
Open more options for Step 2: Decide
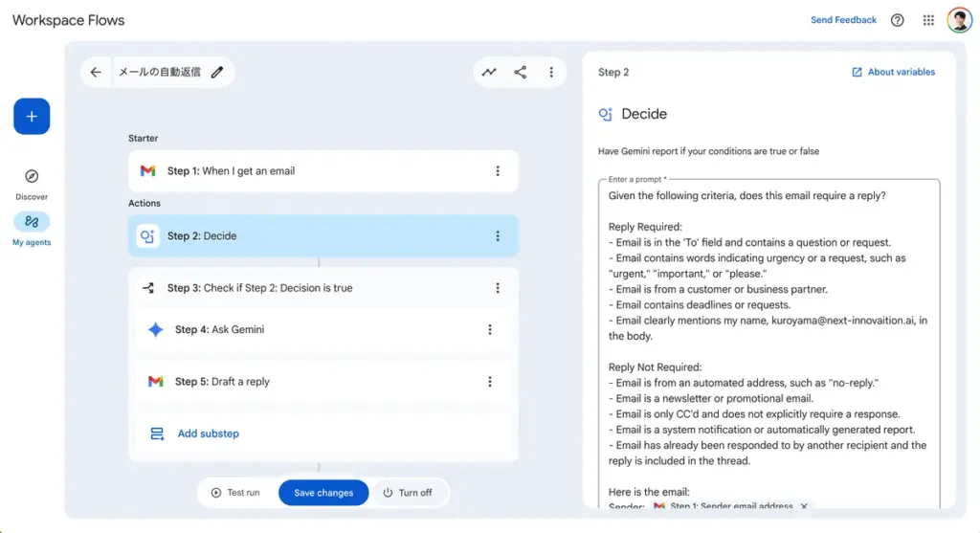click(498, 236)
